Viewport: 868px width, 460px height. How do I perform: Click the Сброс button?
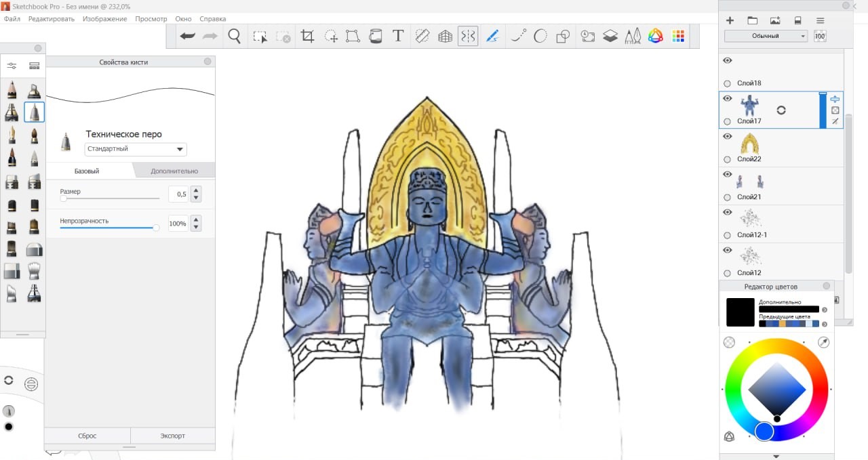87,436
